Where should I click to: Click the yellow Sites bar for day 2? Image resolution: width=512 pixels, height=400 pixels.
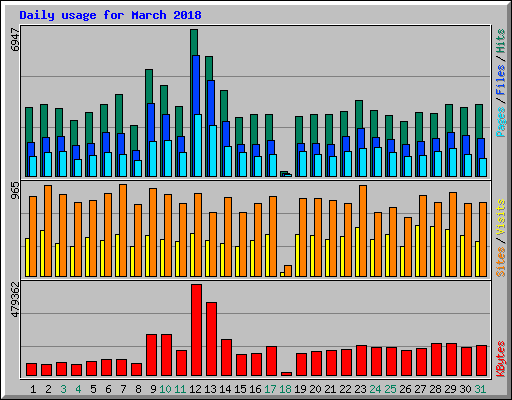pyautogui.click(x=42, y=253)
